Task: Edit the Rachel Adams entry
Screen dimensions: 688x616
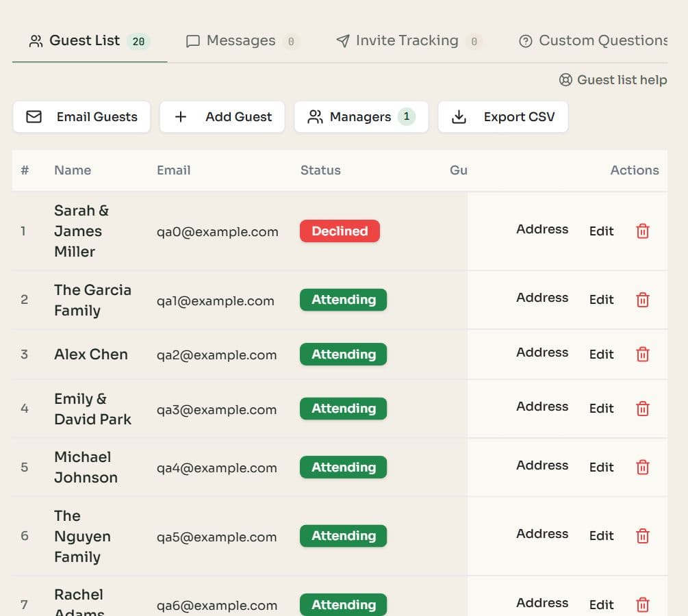Action: click(x=601, y=604)
